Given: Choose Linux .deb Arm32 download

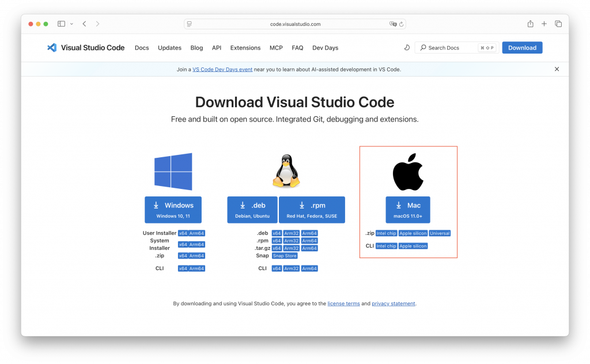Looking at the screenshot, I should 291,233.
